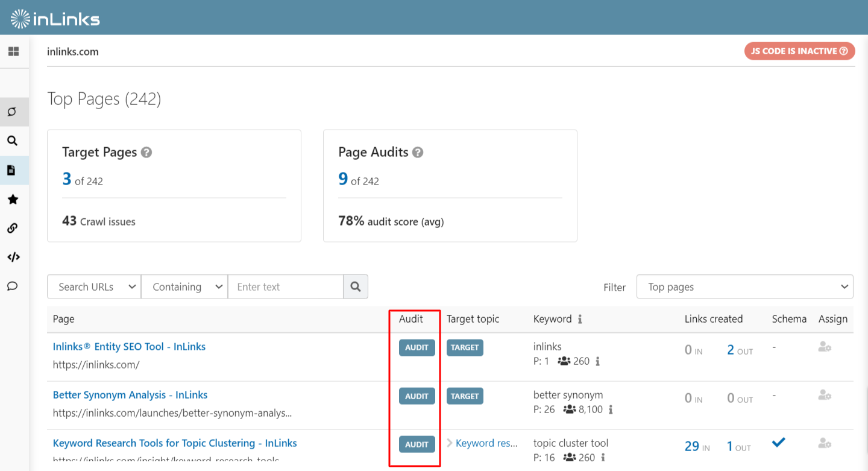Click 1 OUT links for Keyword Research Tools

[x=739, y=446]
